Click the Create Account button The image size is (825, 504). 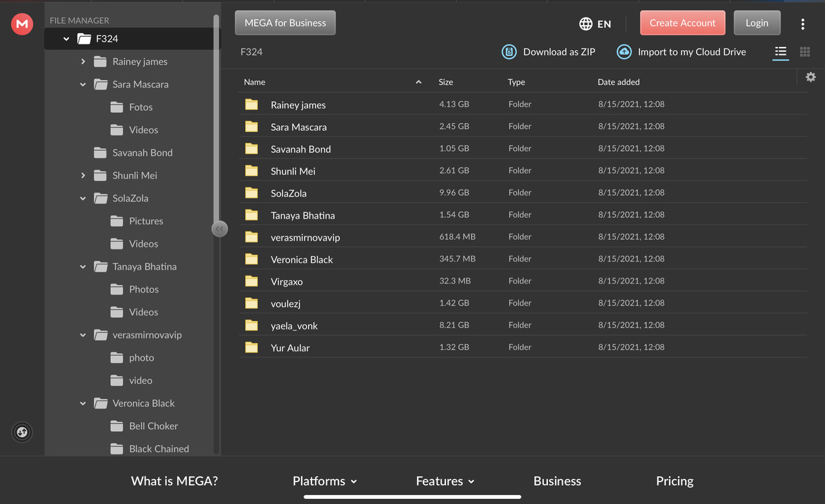pyautogui.click(x=683, y=23)
